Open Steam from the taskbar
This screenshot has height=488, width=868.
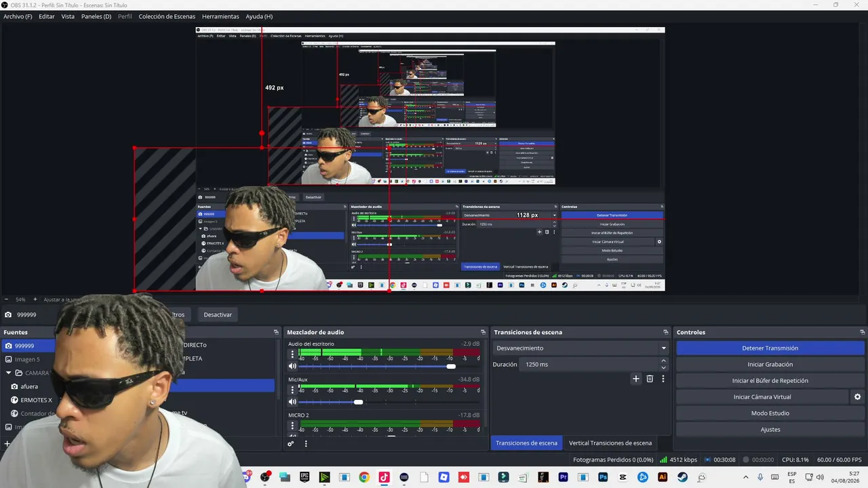click(682, 477)
